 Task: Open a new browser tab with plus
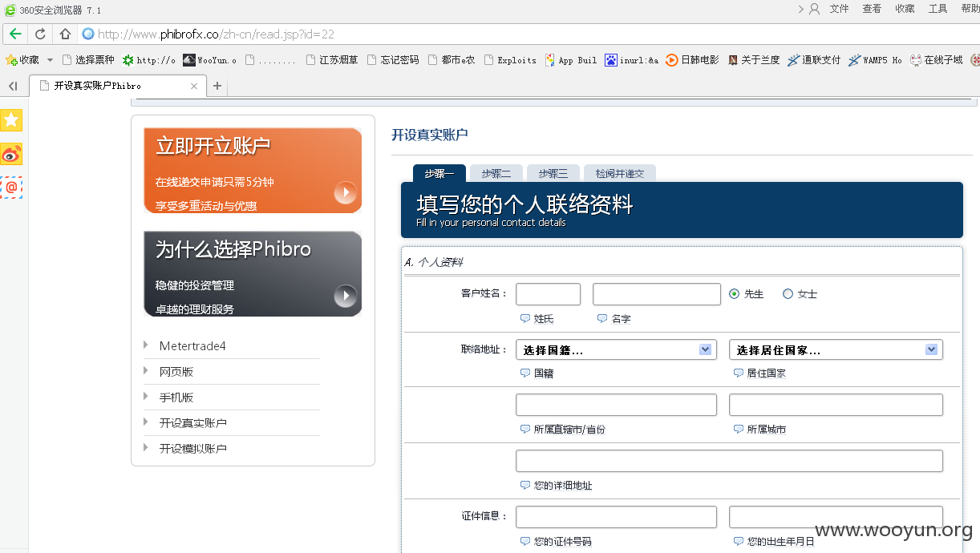(x=217, y=86)
